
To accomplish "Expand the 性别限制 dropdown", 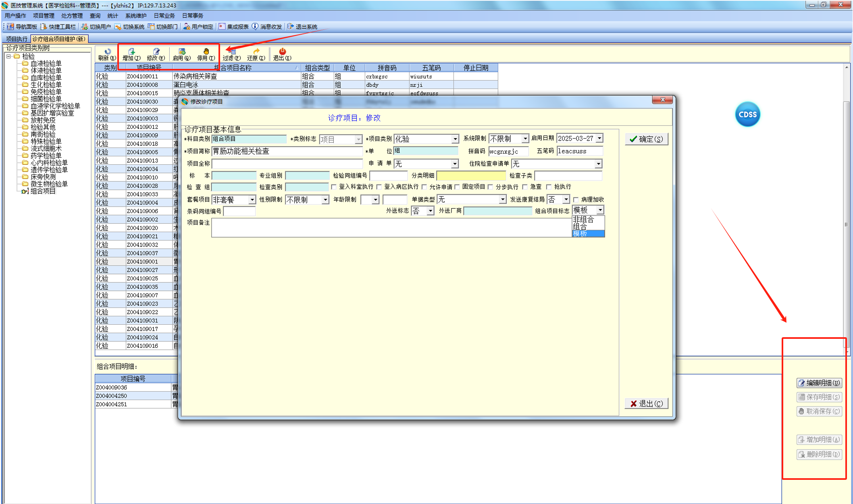I will pos(325,200).
